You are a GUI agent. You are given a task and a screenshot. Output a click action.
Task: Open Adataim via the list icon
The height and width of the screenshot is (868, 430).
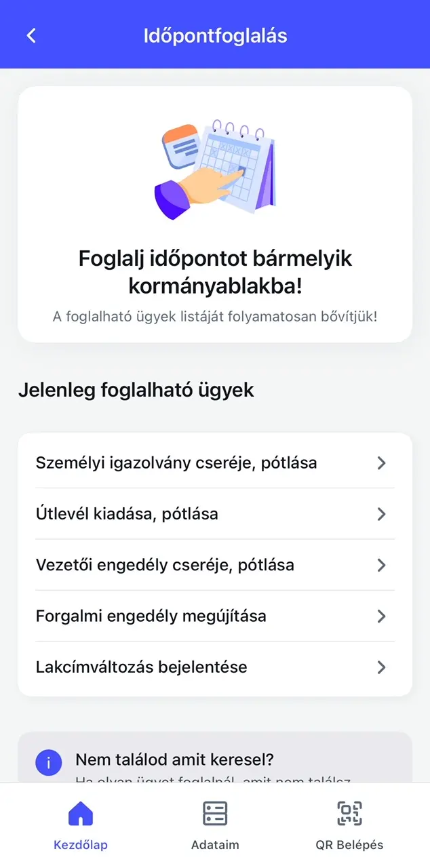(215, 812)
